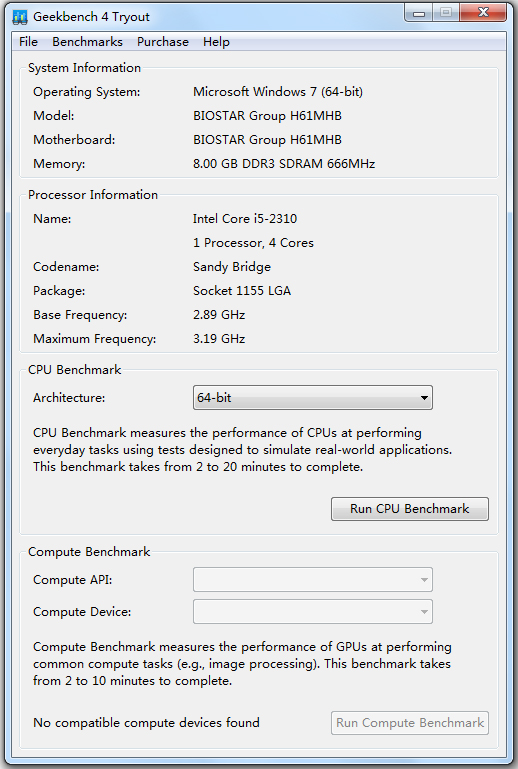Click the Sandy Bridge codename value
Screen dimensions: 518x769
point(232,267)
